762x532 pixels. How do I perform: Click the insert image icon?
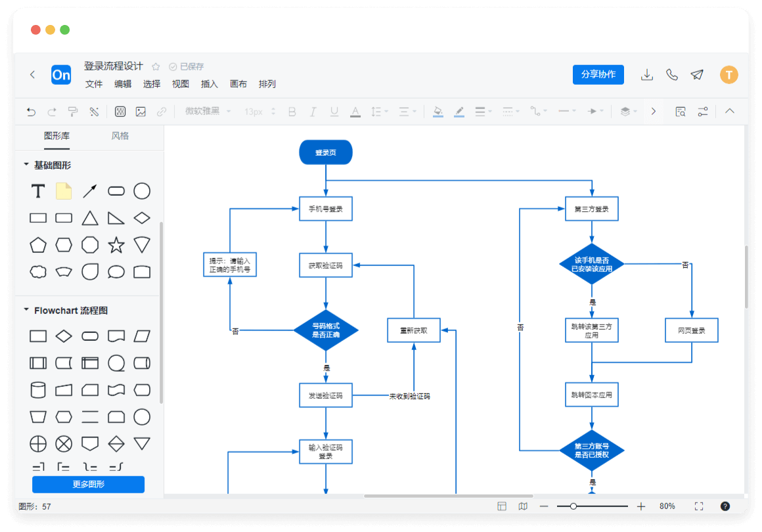click(141, 112)
